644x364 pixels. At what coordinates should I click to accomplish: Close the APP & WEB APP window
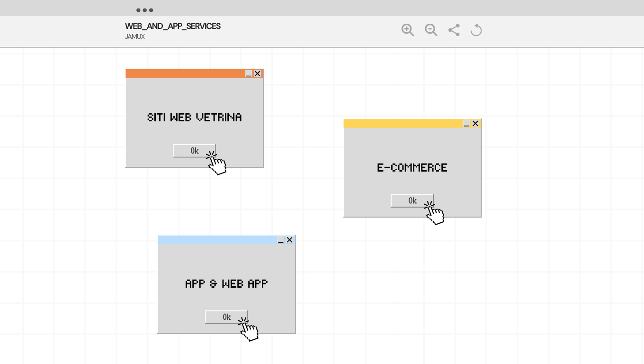tap(290, 240)
